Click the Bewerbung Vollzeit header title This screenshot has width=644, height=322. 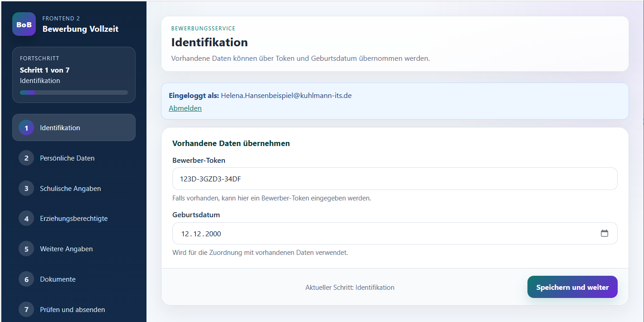(80, 29)
